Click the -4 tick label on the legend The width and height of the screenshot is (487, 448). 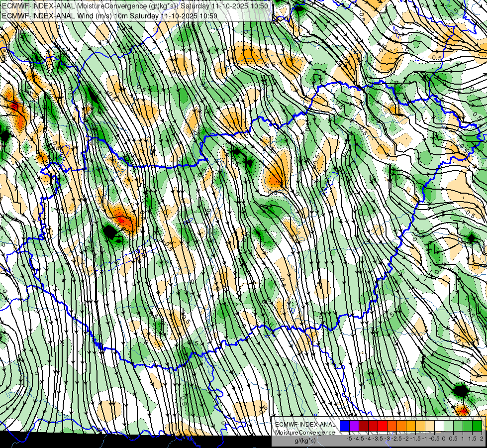pyautogui.click(x=368, y=439)
